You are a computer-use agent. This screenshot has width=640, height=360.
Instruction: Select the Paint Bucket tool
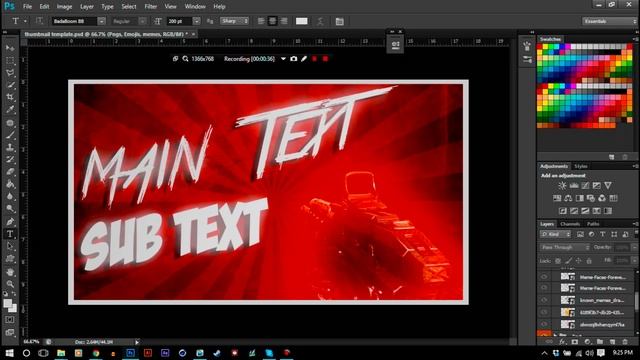[10, 184]
